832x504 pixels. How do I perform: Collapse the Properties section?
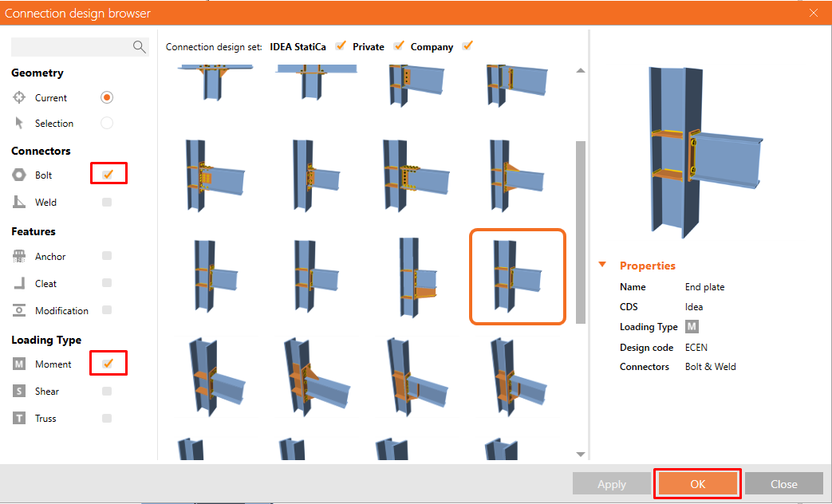pyautogui.click(x=602, y=266)
